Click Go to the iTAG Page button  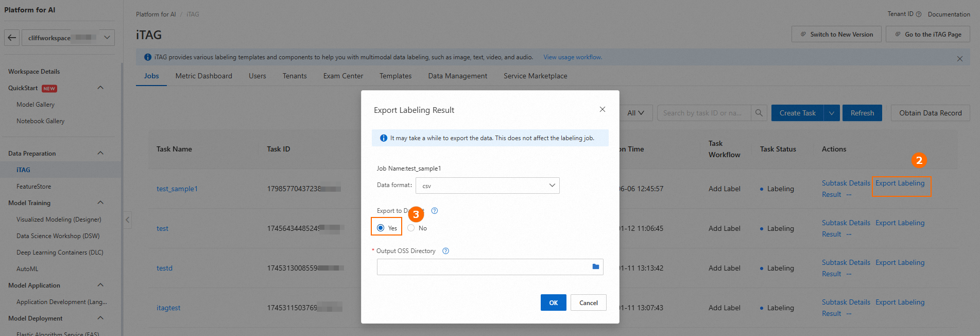coord(928,35)
